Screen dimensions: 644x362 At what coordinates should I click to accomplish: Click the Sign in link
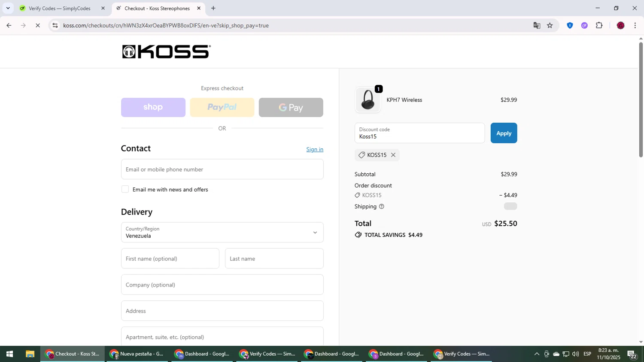[x=315, y=149]
